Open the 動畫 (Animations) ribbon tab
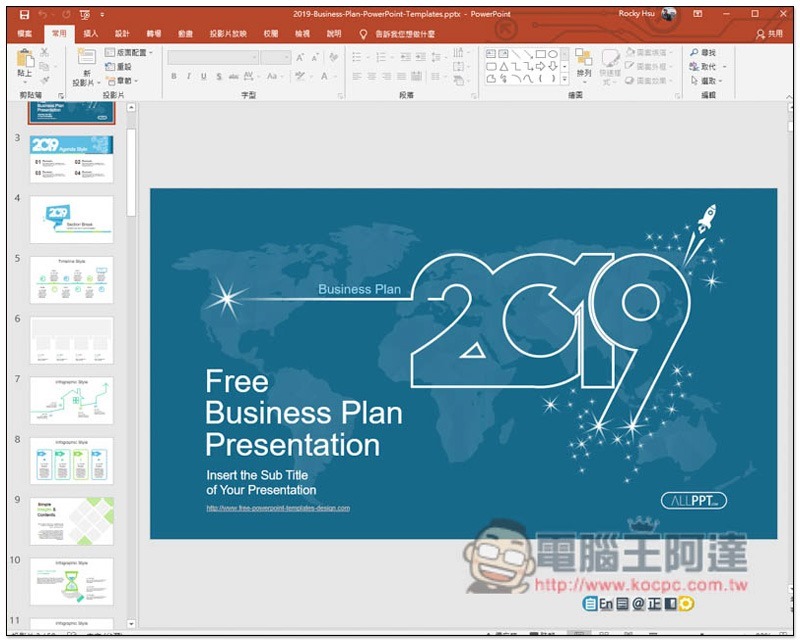This screenshot has height=643, width=800. point(185,34)
